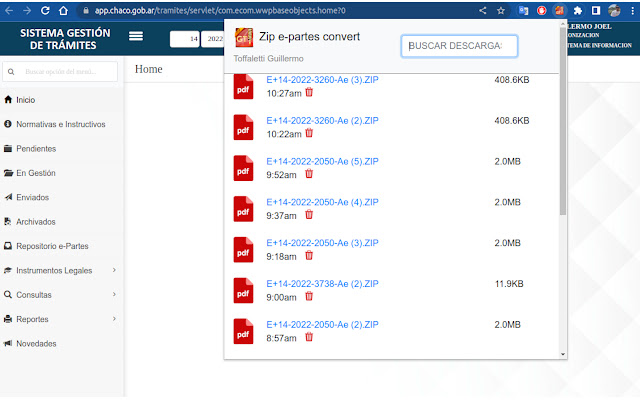
Task: Click the pdf icon of E+14-2022-3738-Ae (2).ZIP
Action: click(x=243, y=291)
